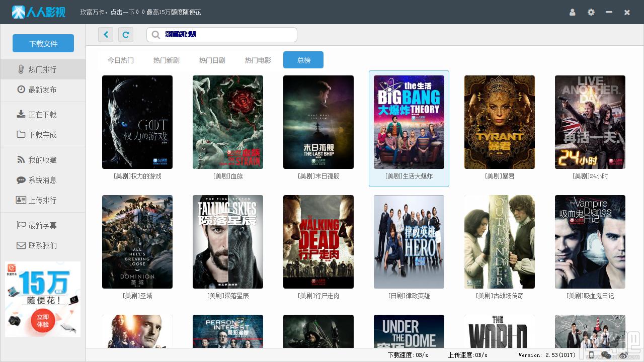
Task: Click the mobile phone icon in status bar
Action: tap(591, 355)
